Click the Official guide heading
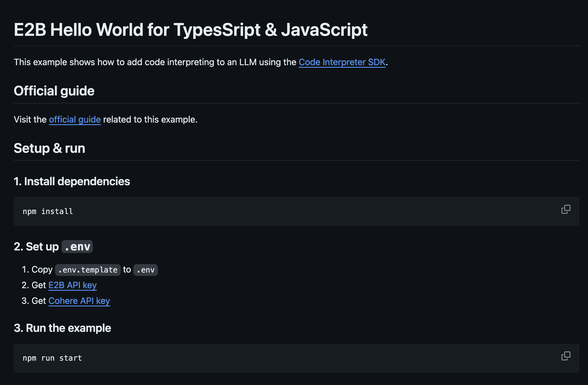Image resolution: width=588 pixels, height=385 pixels. click(x=54, y=91)
